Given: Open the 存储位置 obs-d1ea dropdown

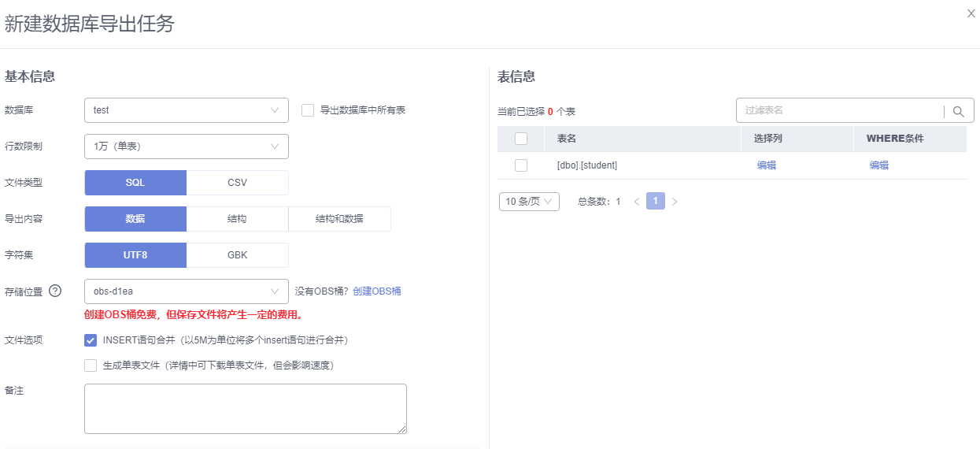Looking at the screenshot, I should point(187,291).
